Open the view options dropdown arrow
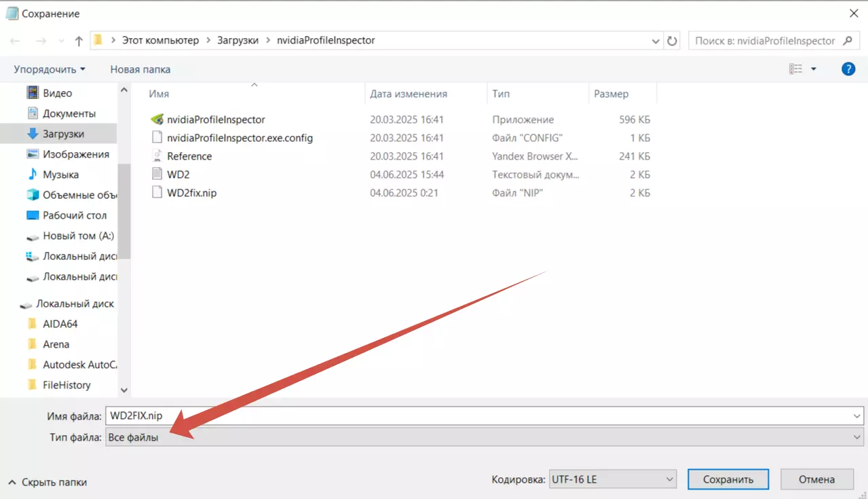This screenshot has width=868, height=499. pyautogui.click(x=813, y=69)
